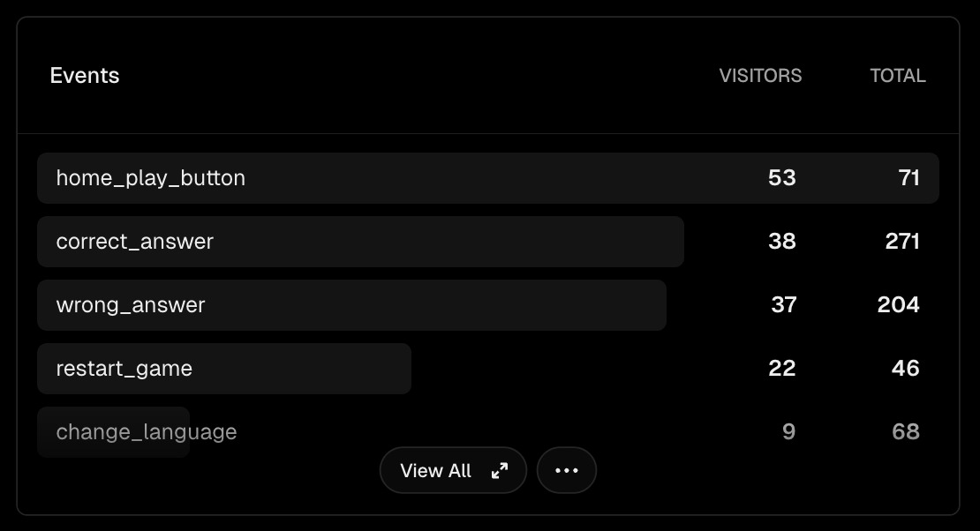Click the expand arrows icon beside View All
Image resolution: width=980 pixels, height=531 pixels.
pos(500,471)
